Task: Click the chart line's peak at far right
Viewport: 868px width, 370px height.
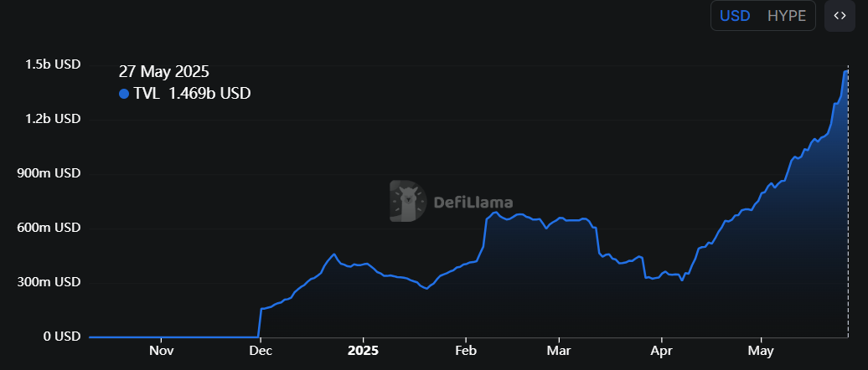Action: coord(846,71)
